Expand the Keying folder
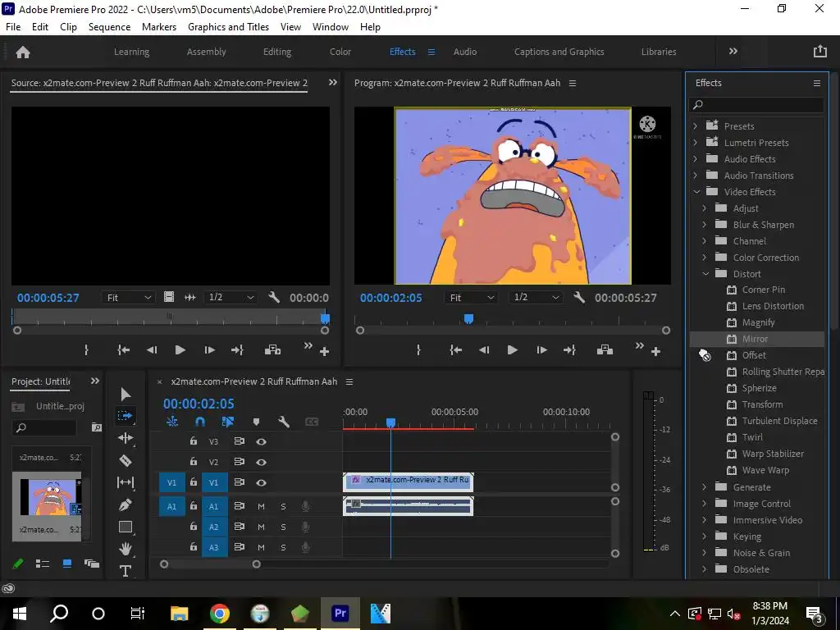 [705, 536]
